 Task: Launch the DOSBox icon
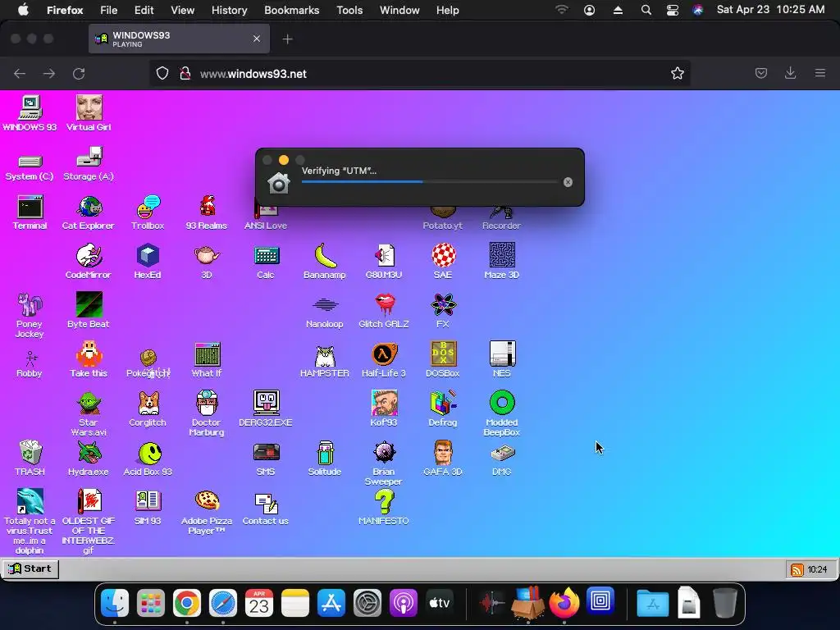(x=444, y=354)
